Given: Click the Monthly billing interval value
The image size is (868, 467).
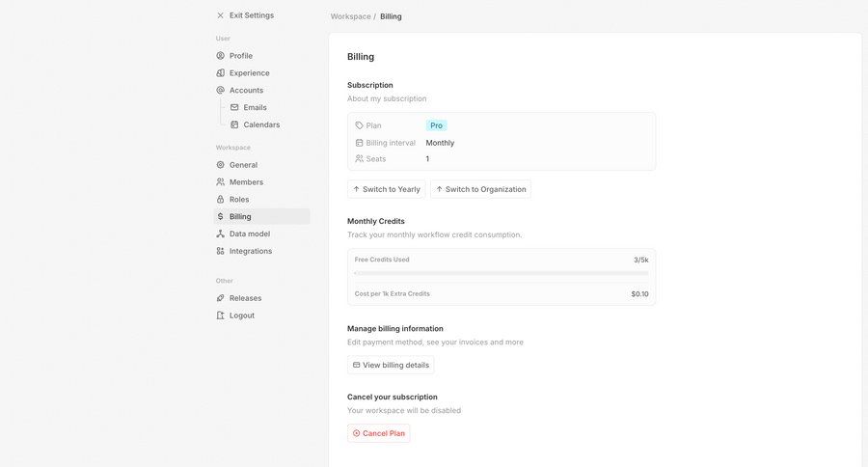Looking at the screenshot, I should (440, 143).
